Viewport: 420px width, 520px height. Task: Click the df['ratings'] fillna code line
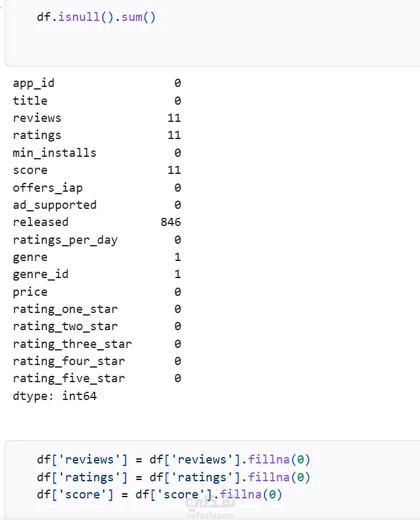173,477
